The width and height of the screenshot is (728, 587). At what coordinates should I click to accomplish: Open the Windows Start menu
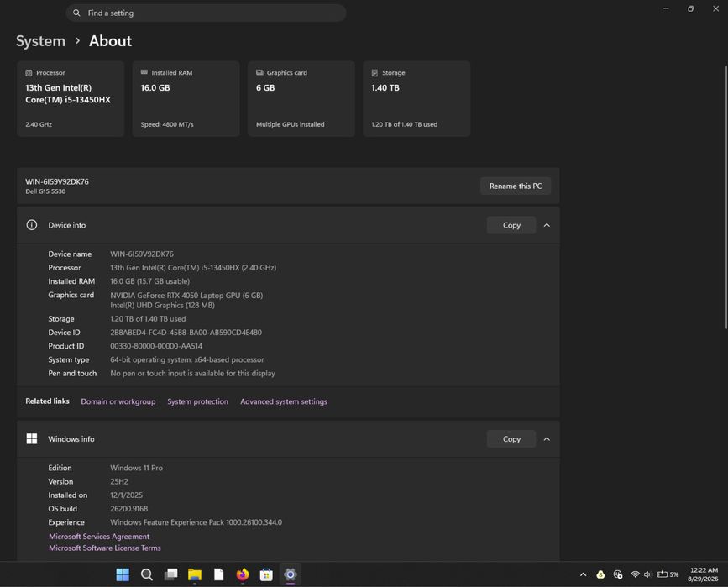123,574
